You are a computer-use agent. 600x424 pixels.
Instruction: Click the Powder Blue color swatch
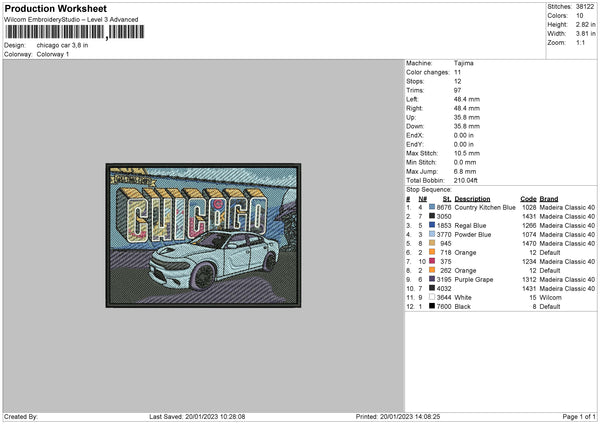pos(432,234)
